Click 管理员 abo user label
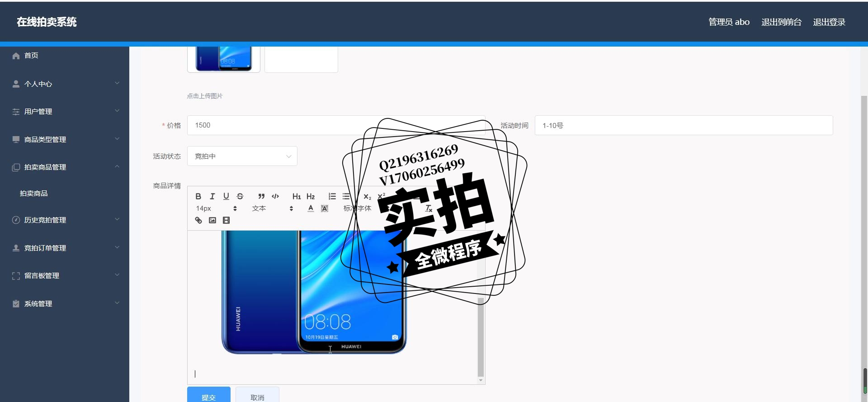 729,22
